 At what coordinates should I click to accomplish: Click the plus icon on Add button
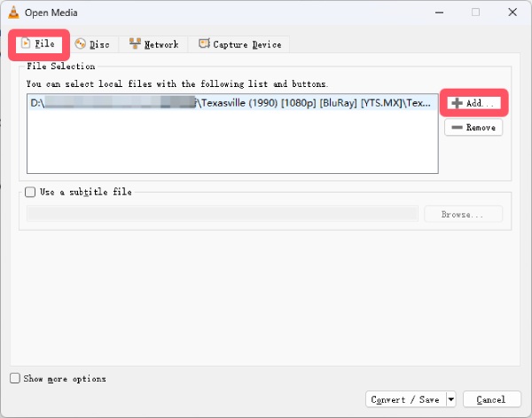(457, 103)
